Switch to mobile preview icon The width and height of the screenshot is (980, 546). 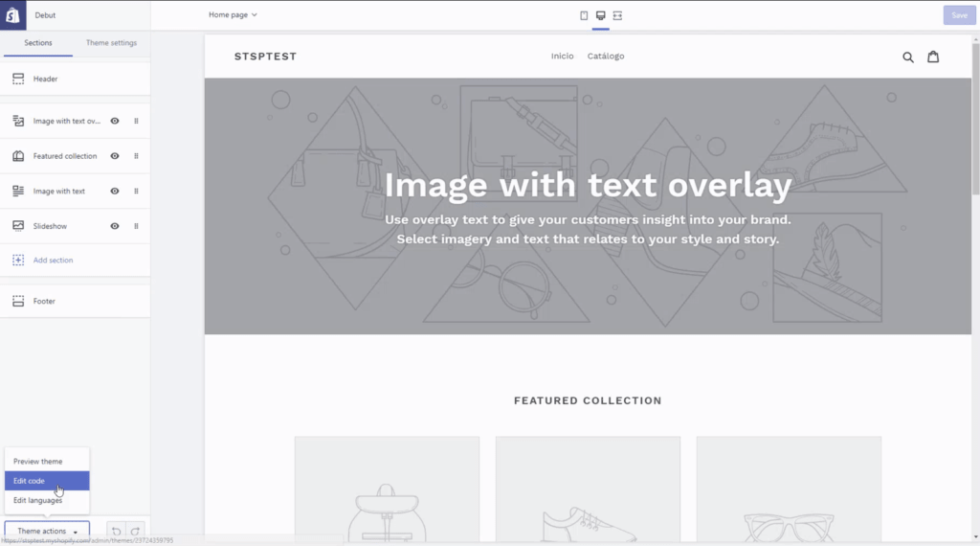coord(584,15)
